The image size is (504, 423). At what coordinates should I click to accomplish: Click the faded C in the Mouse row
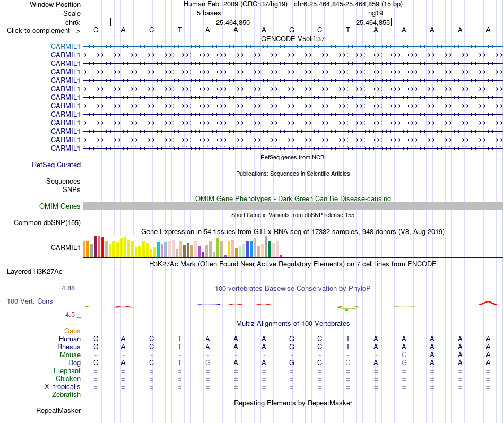click(x=404, y=355)
